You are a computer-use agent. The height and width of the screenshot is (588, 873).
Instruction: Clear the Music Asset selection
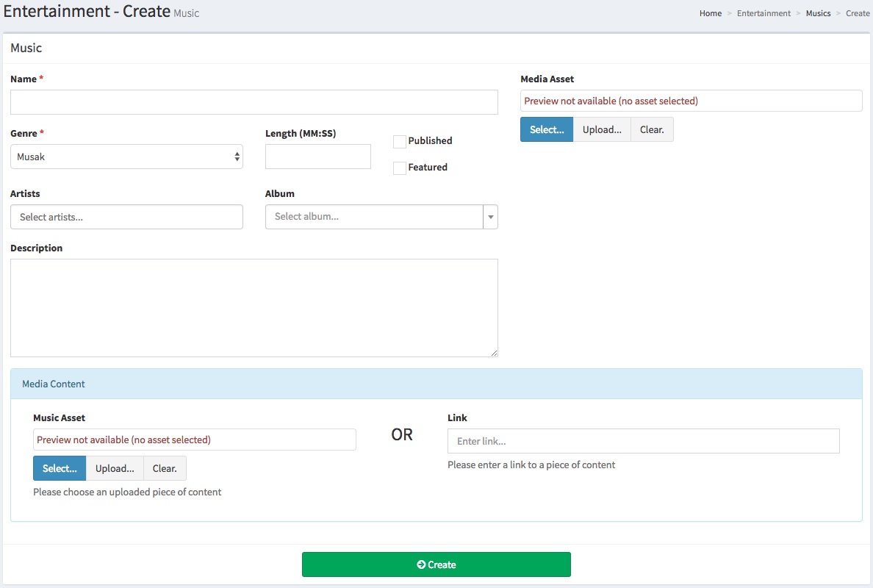click(x=165, y=468)
